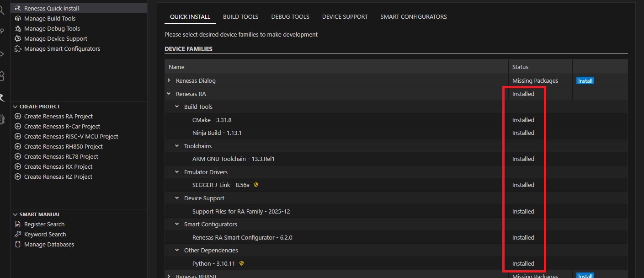Click the Manage Smart Configurators puzzle icon
Screen dimensions: 644x278
tap(18, 49)
